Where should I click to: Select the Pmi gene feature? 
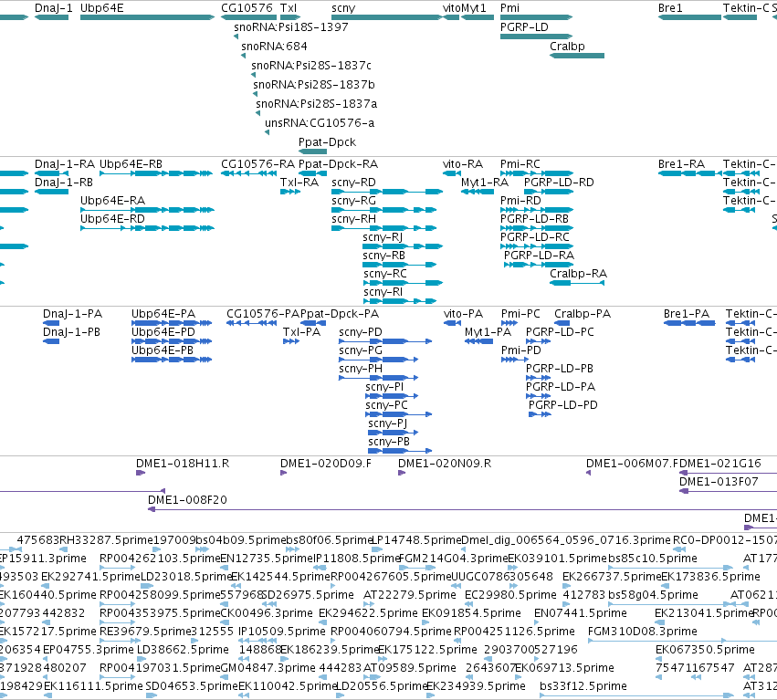536,17
